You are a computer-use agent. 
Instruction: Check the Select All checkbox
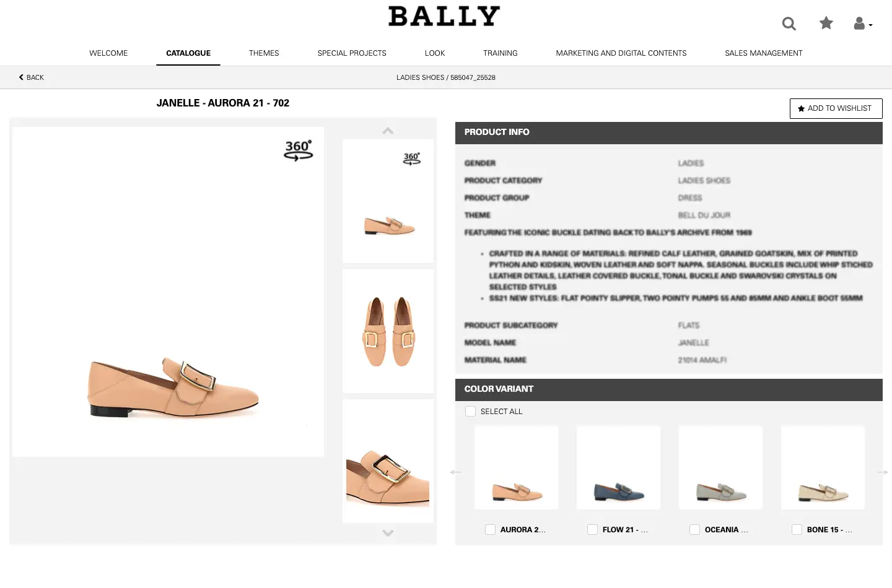[470, 412]
